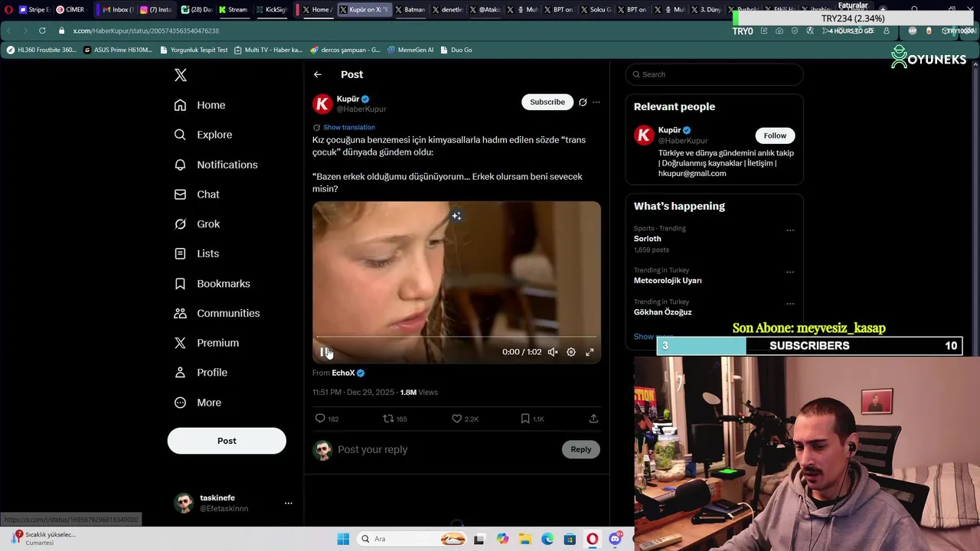This screenshot has height=551, width=980.
Task: Follow Kupür in Relevant people
Action: pos(775,135)
